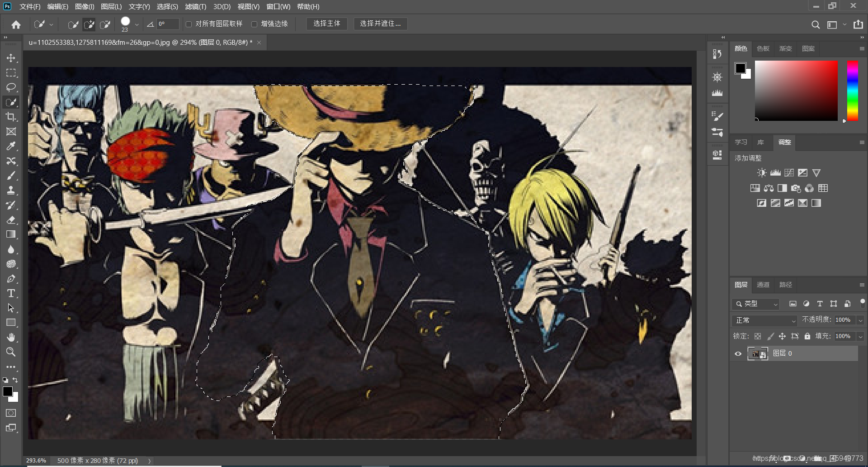Open the search icon in options bar
Viewport: 868px width, 467px height.
[x=815, y=24]
